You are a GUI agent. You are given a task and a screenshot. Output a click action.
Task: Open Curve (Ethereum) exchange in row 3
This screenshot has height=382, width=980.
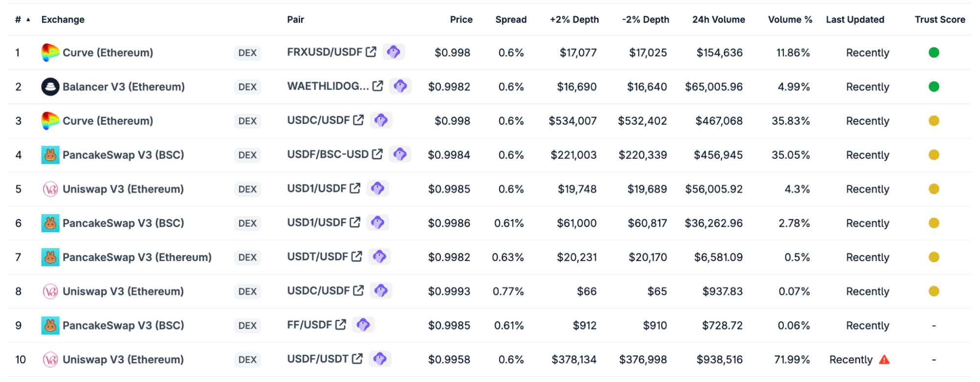tap(108, 121)
